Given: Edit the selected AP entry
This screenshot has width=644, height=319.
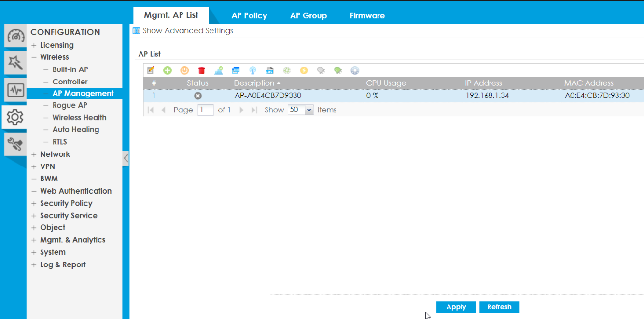Looking at the screenshot, I should click(150, 70).
